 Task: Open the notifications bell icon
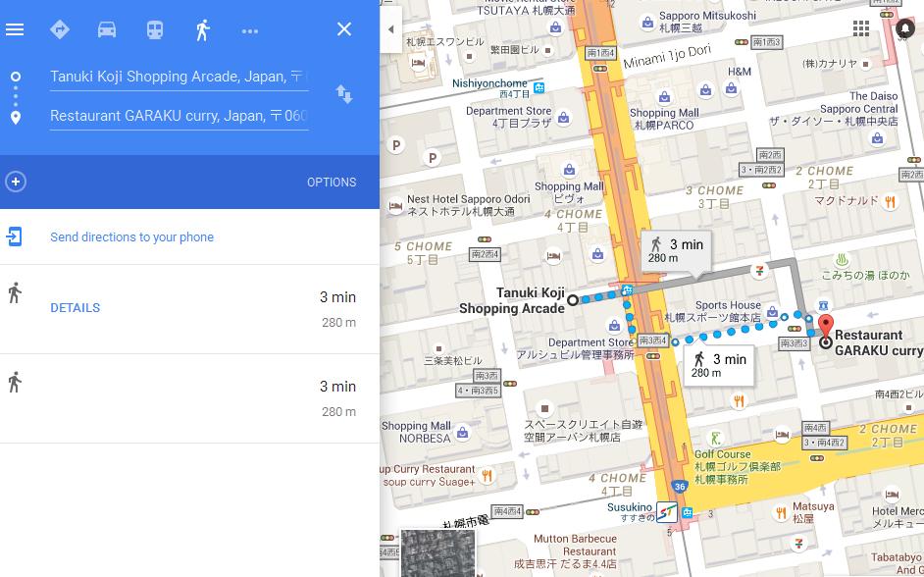click(x=904, y=28)
